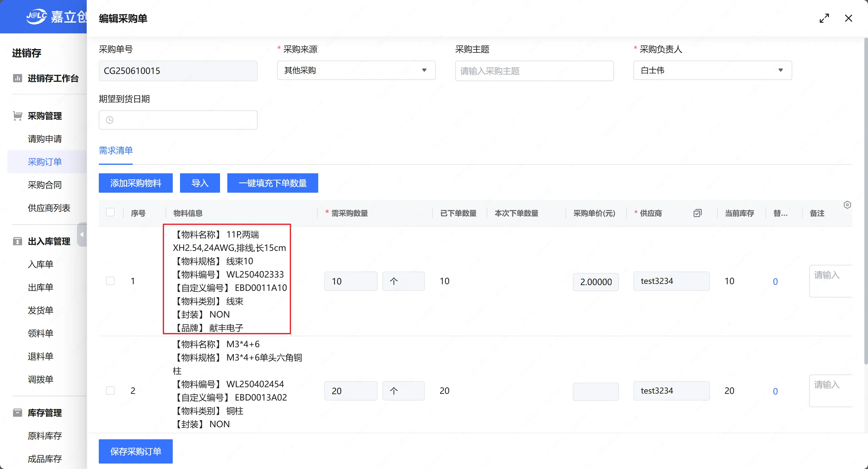Click the fullscreen expand dialog icon
The image size is (868, 469).
(824, 18)
